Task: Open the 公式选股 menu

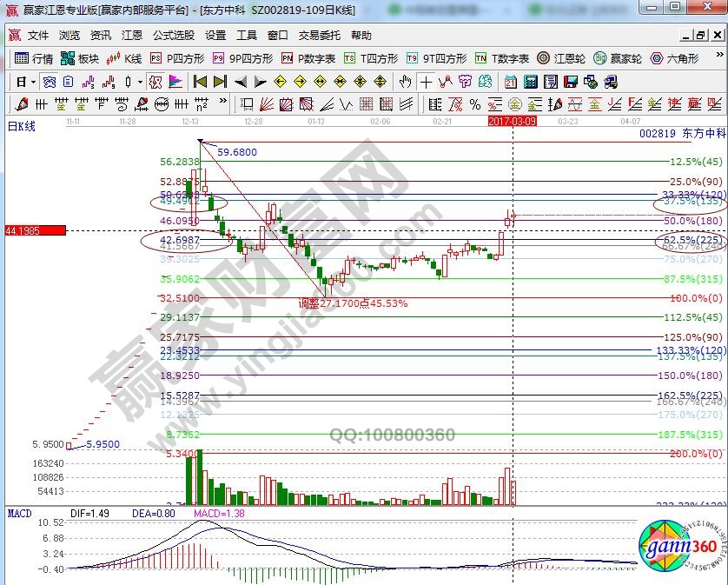Action: pyautogui.click(x=174, y=36)
